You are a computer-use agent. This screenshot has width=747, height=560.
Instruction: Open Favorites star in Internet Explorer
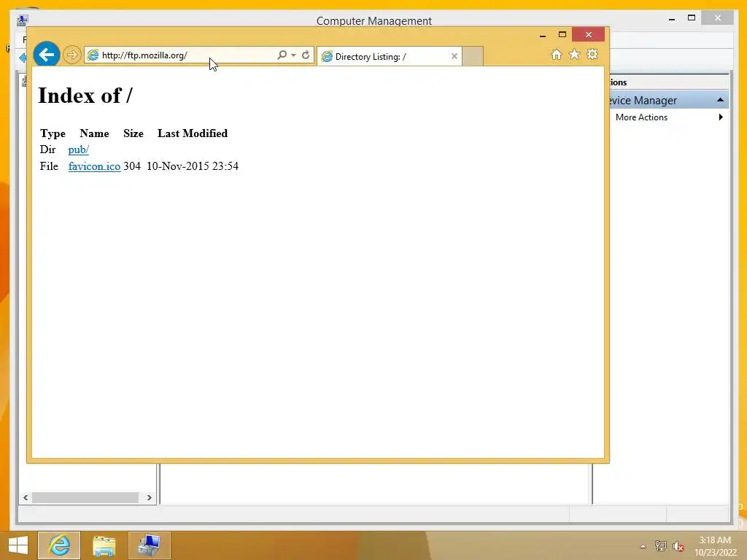pyautogui.click(x=575, y=54)
